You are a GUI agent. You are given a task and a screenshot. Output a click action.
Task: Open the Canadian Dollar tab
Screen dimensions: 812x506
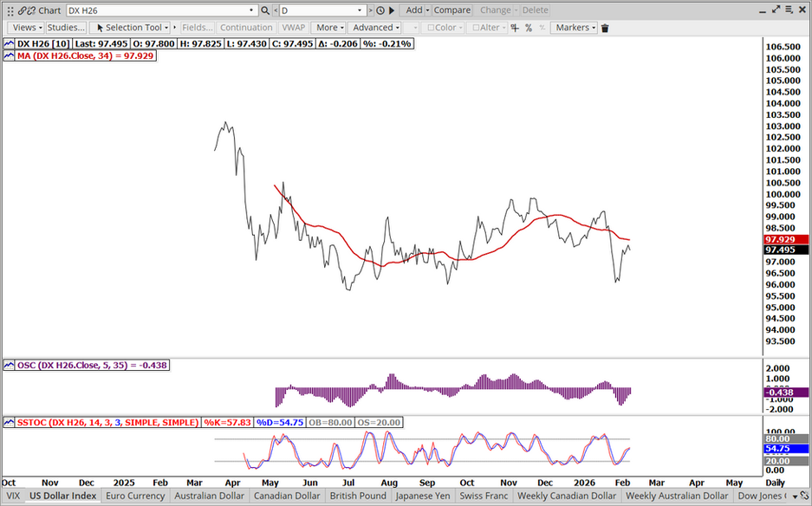[x=287, y=496]
